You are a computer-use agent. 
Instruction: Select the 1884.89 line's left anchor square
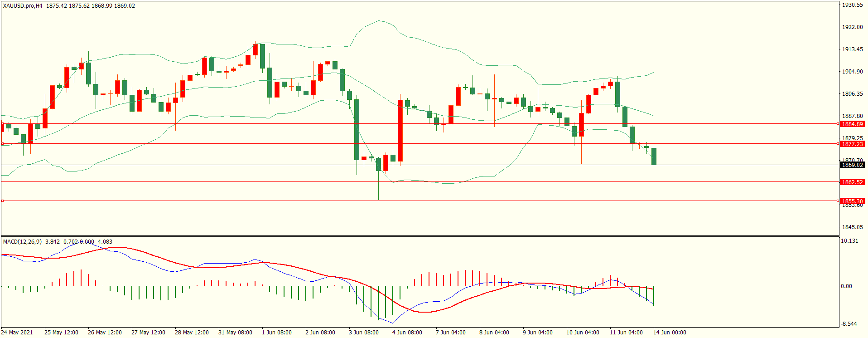2,123
